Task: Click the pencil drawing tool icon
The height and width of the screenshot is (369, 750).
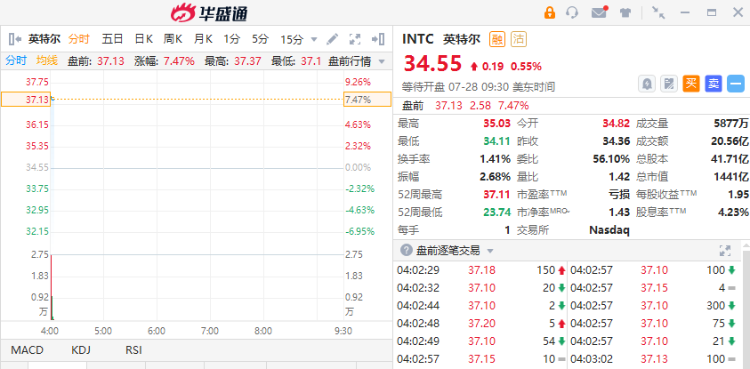Action: 332,39
